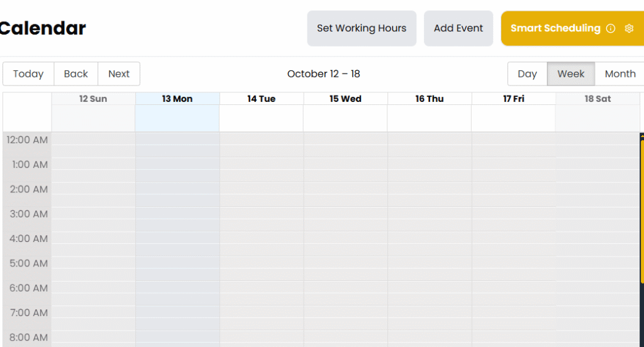Select the 14 Tue column header

click(261, 99)
